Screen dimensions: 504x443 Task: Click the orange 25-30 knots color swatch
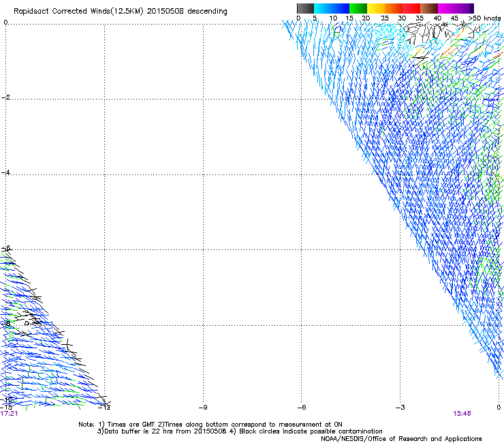click(394, 8)
